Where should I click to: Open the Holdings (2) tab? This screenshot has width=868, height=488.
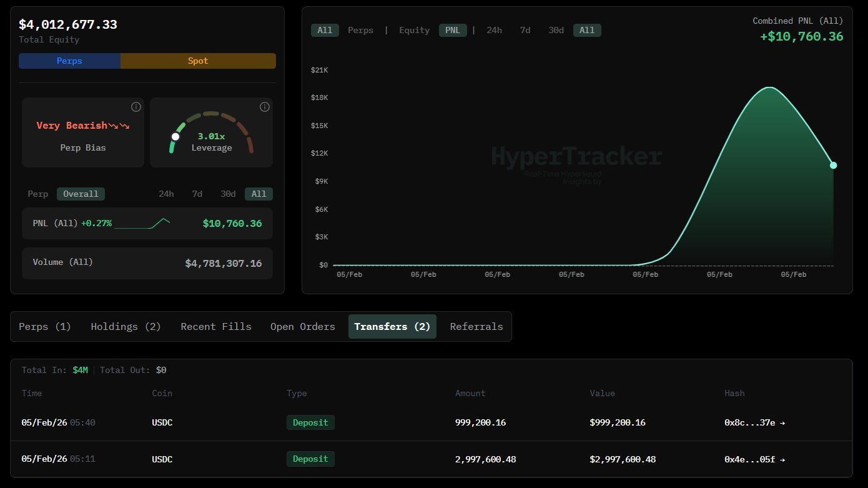pos(126,326)
